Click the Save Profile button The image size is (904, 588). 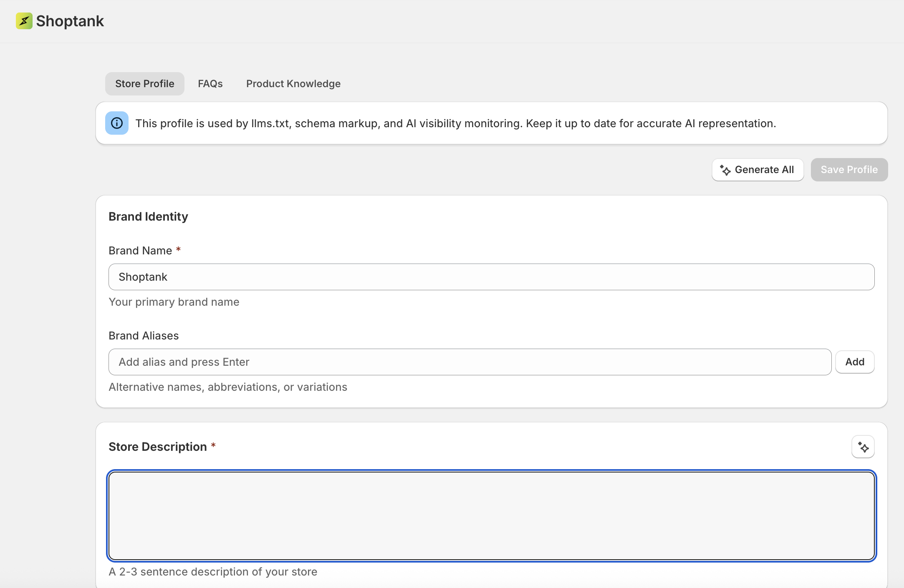[849, 170]
